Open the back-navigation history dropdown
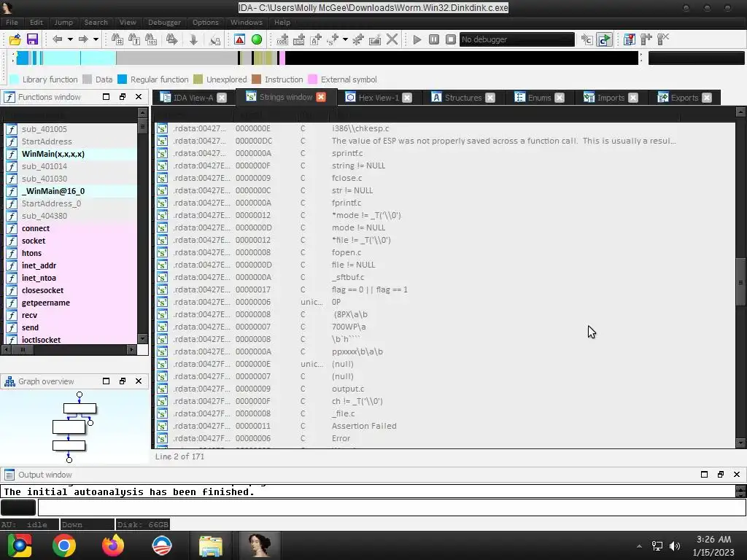747x560 pixels. click(x=70, y=39)
